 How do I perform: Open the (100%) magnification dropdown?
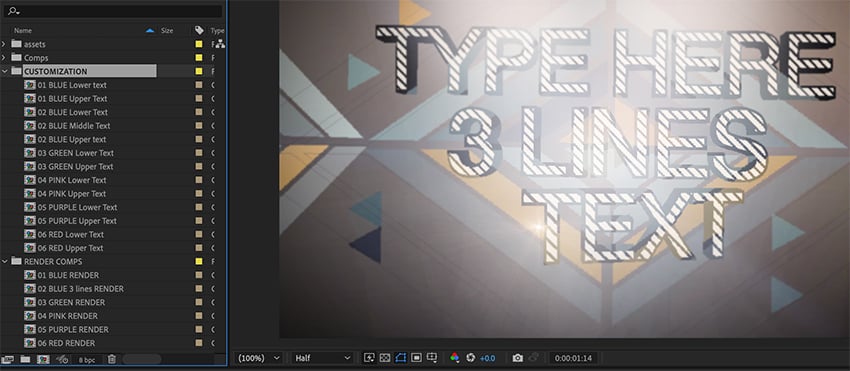click(259, 358)
